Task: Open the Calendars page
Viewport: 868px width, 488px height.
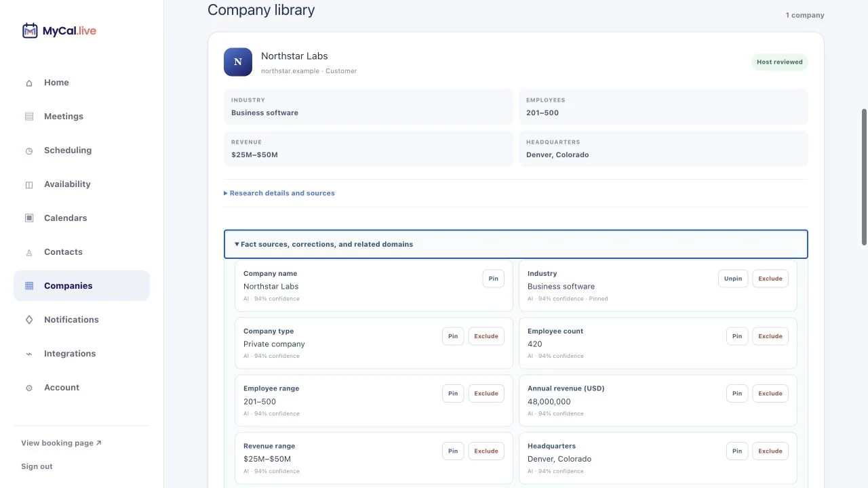Action: click(81, 218)
